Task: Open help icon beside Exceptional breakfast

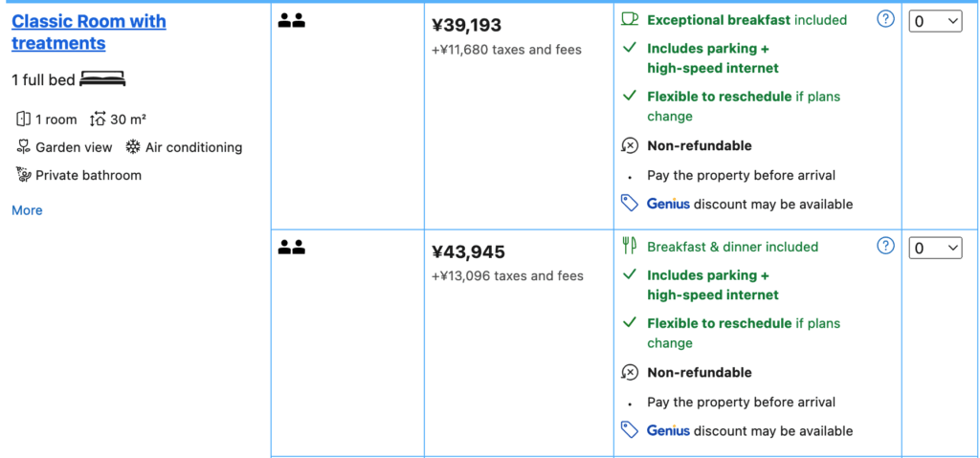Action: tap(885, 19)
